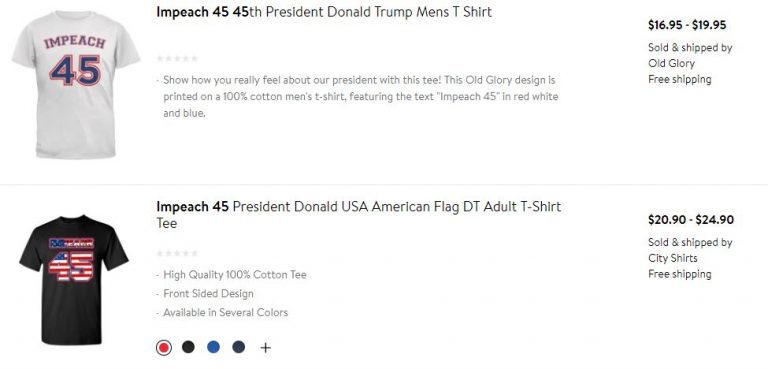Choose the bright blue color swatch

coord(213,347)
